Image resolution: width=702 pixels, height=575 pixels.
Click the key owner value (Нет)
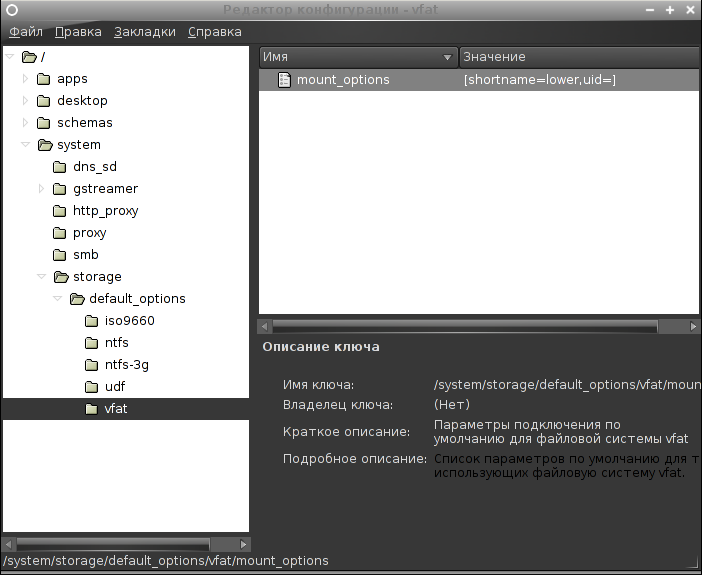pyautogui.click(x=452, y=404)
